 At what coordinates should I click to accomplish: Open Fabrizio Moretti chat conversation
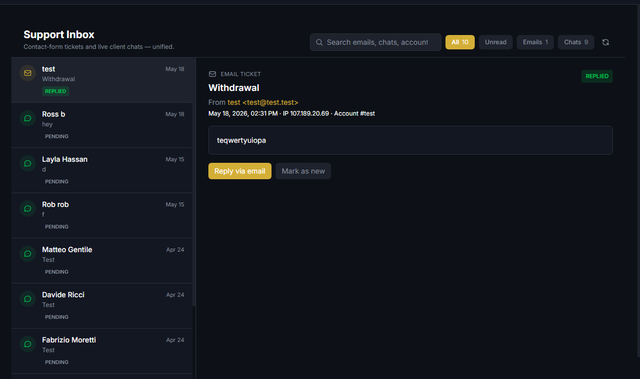[x=102, y=351]
